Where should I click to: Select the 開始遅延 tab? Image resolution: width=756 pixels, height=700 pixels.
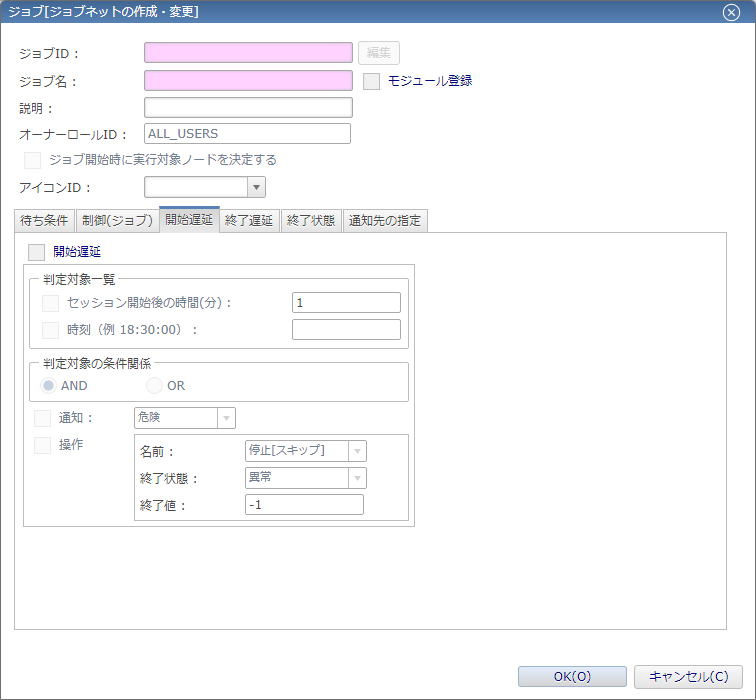[189, 220]
